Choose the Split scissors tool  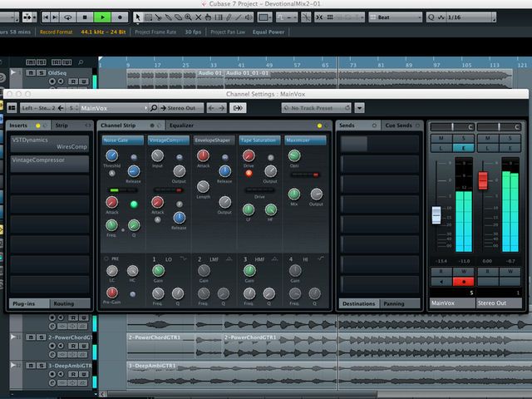(x=158, y=17)
